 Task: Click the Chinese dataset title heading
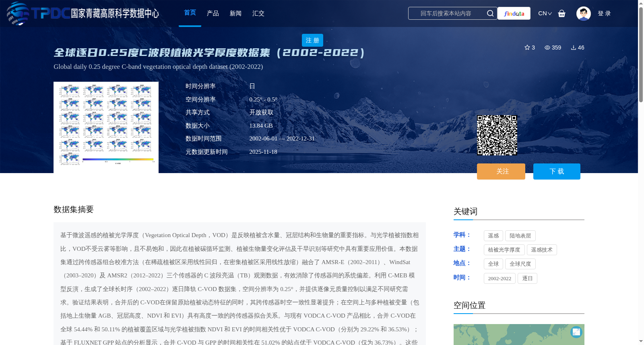pos(209,53)
